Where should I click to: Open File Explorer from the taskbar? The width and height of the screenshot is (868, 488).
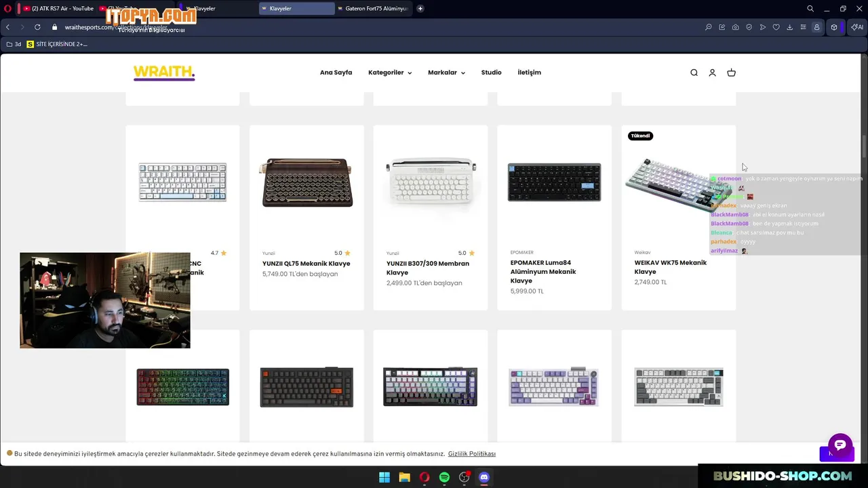click(x=404, y=477)
